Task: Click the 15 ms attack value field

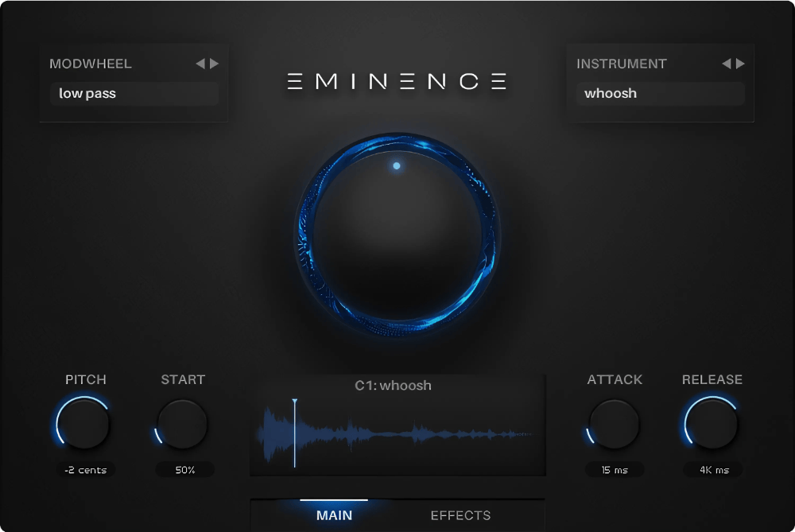Action: (x=615, y=470)
